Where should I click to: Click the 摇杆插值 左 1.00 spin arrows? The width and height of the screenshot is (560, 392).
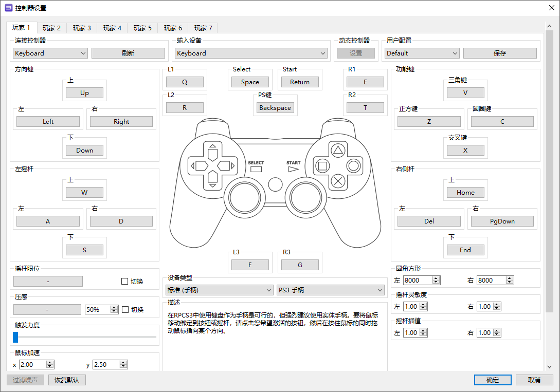click(x=424, y=333)
